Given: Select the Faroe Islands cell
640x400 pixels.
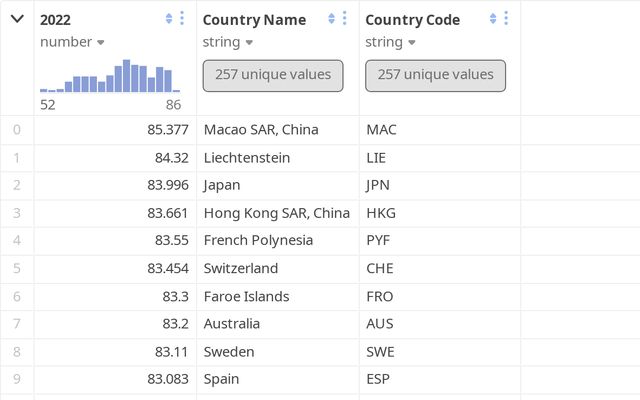Looking at the screenshot, I should click(x=278, y=296).
